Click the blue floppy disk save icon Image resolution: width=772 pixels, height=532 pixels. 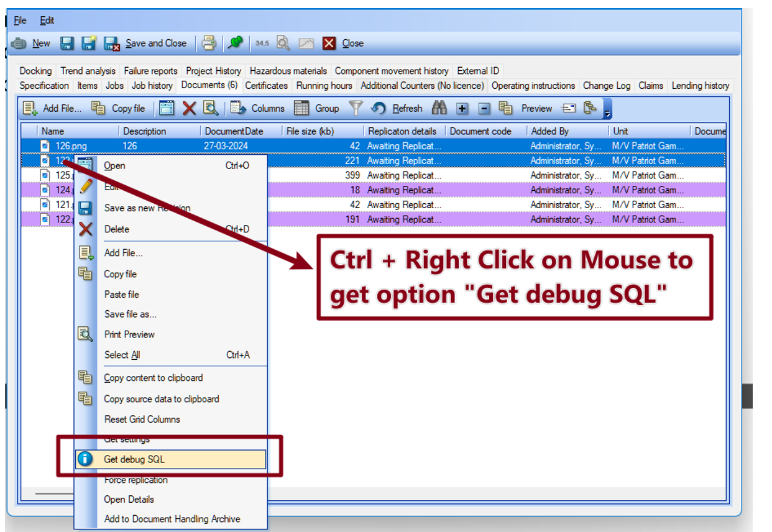(67, 43)
